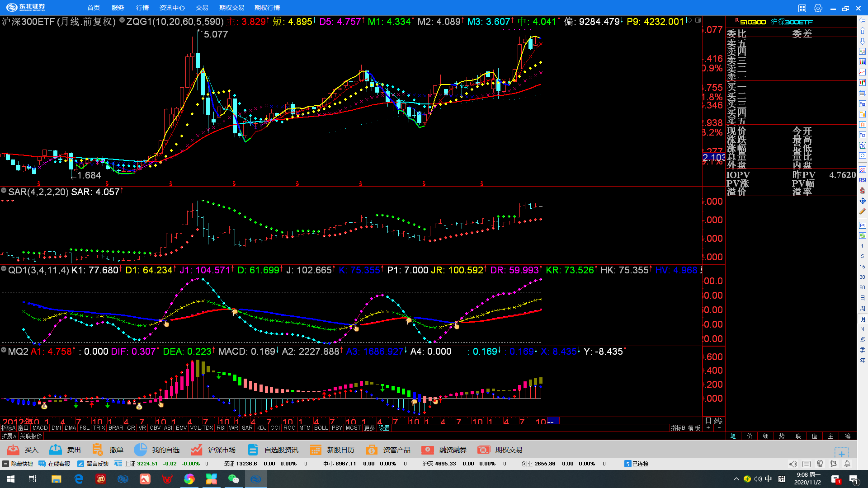868x488 pixels.
Task: Click 隐藏快捷 to hide the shortcut bar
Action: click(x=18, y=464)
